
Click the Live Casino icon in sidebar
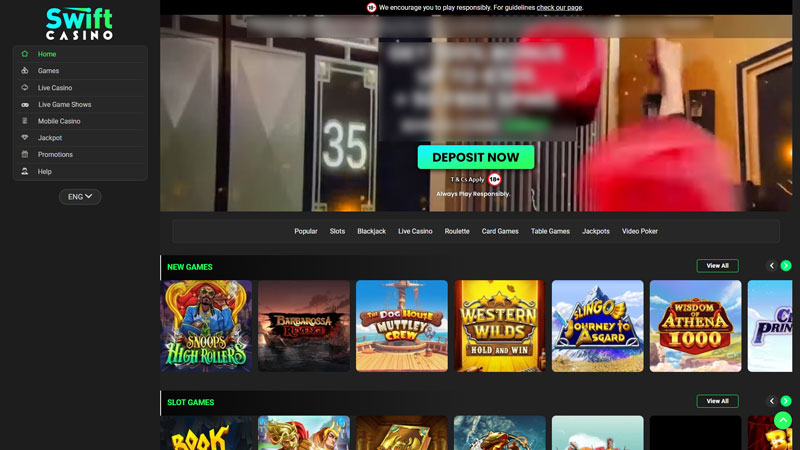[24, 87]
